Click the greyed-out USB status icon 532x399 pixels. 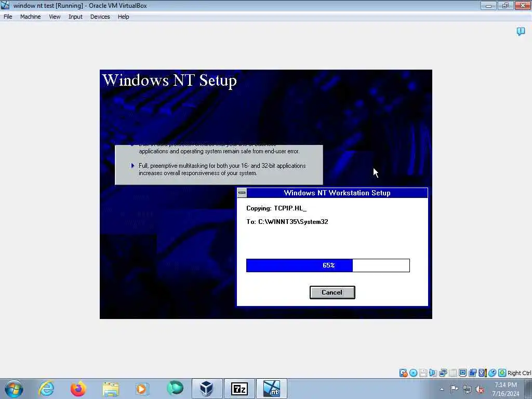[453, 373]
